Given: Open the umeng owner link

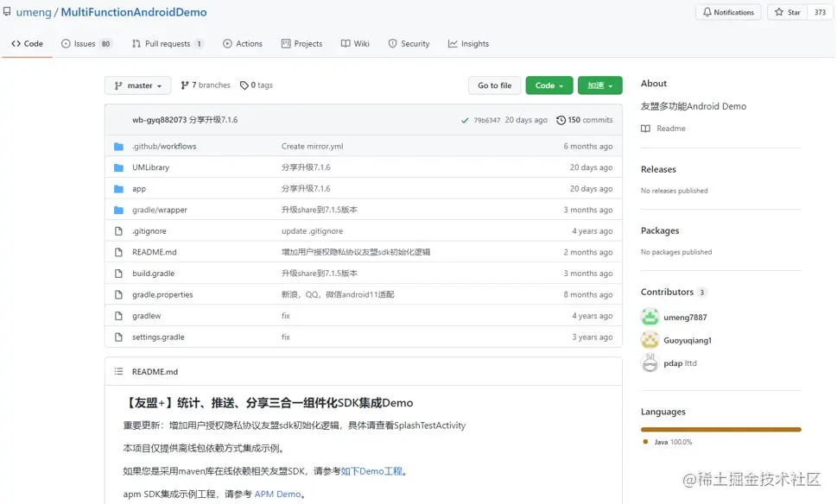Looking at the screenshot, I should (x=34, y=12).
